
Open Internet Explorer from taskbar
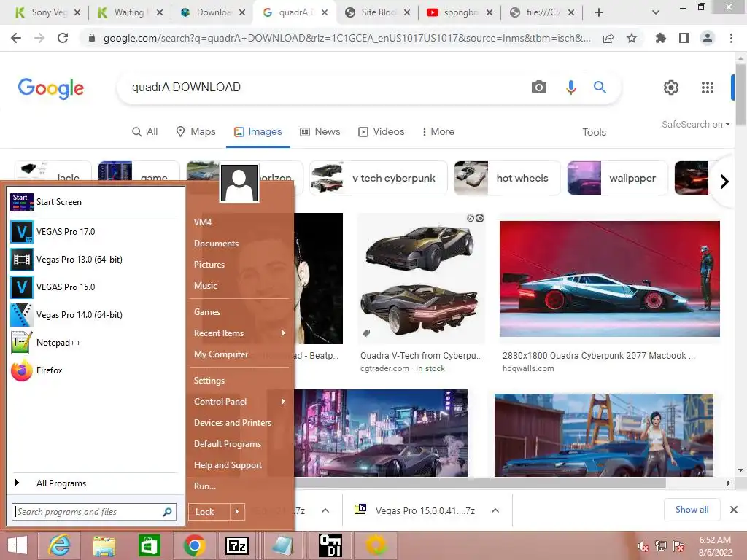(59, 545)
